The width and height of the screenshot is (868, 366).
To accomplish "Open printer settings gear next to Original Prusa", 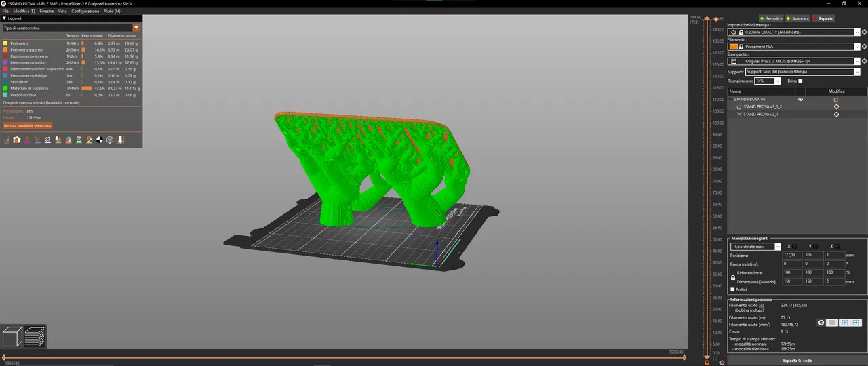I will (x=864, y=61).
